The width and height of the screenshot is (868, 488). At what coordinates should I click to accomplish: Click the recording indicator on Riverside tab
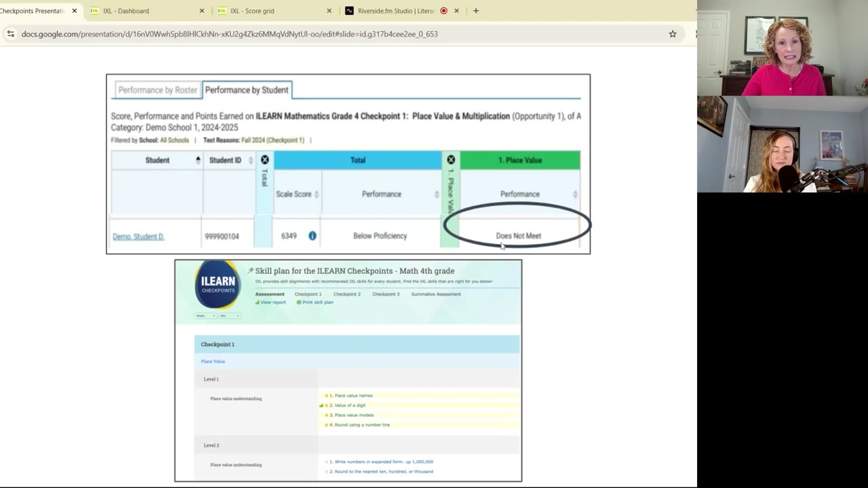tap(443, 11)
